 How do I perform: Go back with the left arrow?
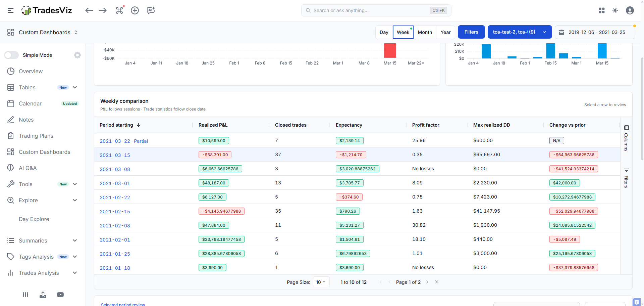click(x=89, y=10)
